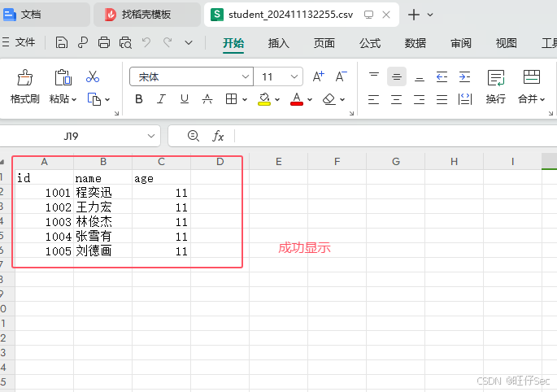Click the cell borders icon
Image resolution: width=557 pixels, height=392 pixels.
click(x=231, y=99)
